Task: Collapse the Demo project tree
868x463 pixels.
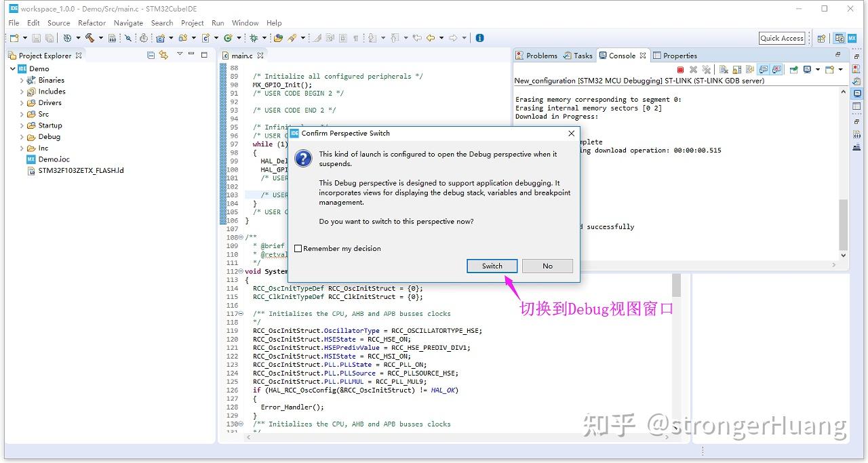Action: 12,68
